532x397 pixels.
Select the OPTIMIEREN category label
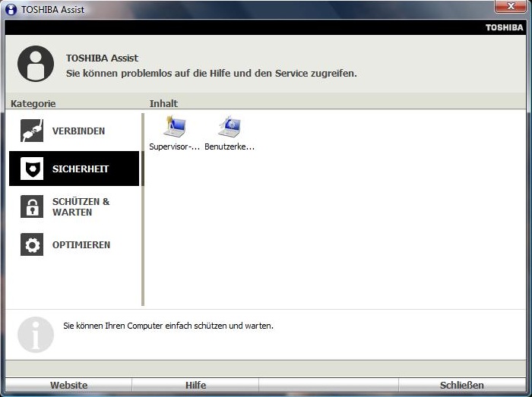pos(81,244)
